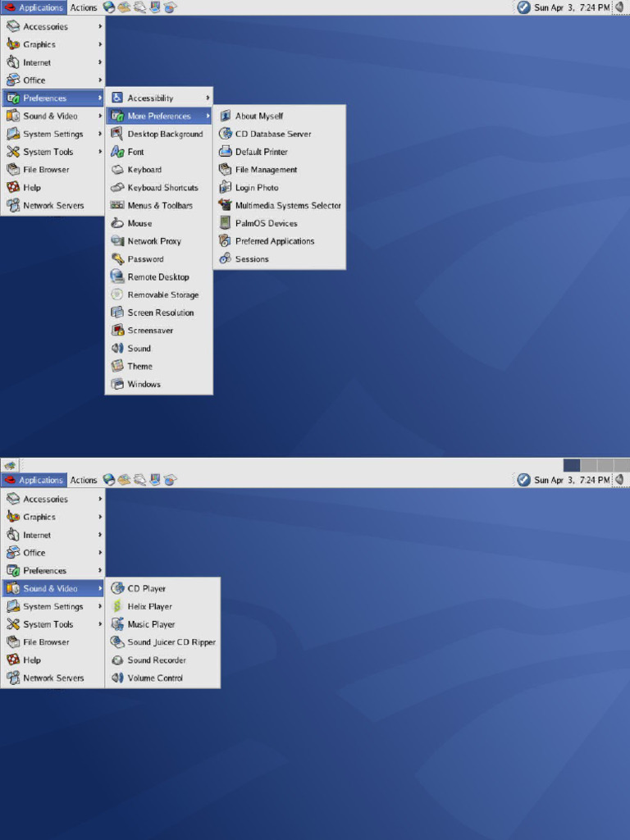Open Helix Player from Sound & Video

click(163, 606)
